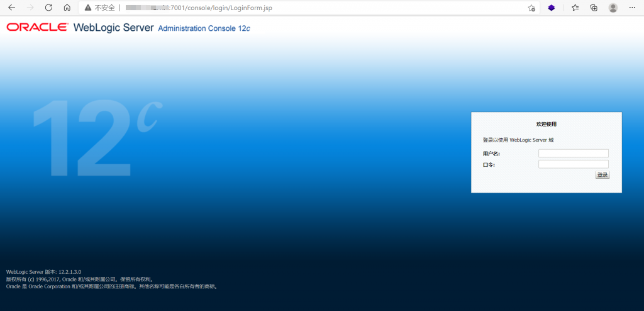Click the 登录 login button
Viewport: 644px width, 311px height.
[x=602, y=175]
